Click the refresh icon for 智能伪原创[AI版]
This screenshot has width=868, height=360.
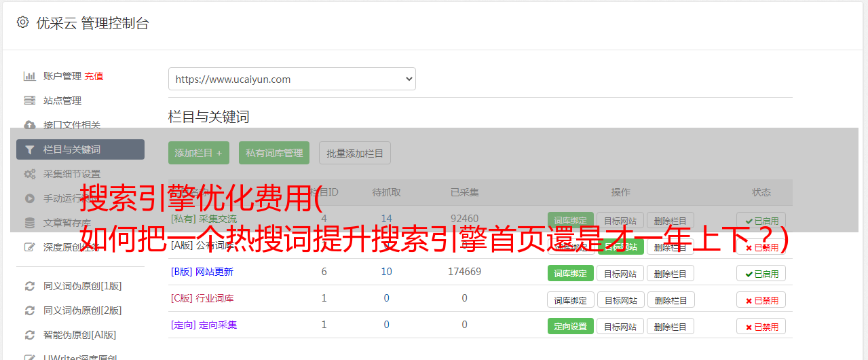tap(30, 335)
